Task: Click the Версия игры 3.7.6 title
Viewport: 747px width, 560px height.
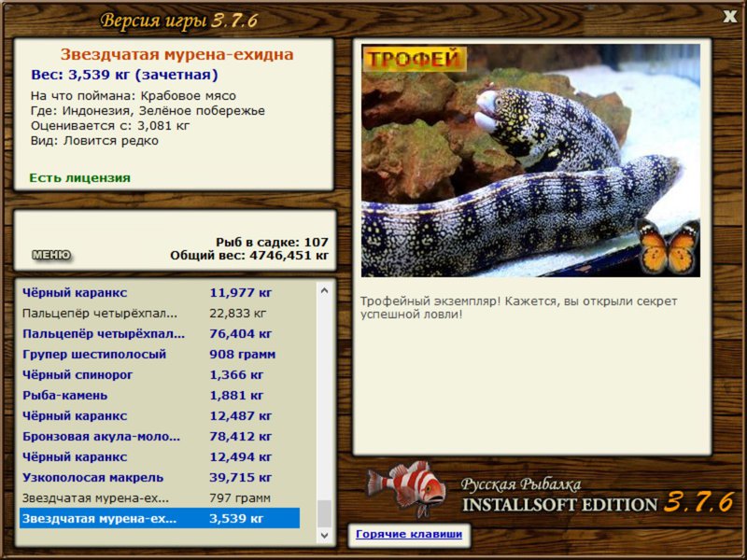Action: click(179, 21)
